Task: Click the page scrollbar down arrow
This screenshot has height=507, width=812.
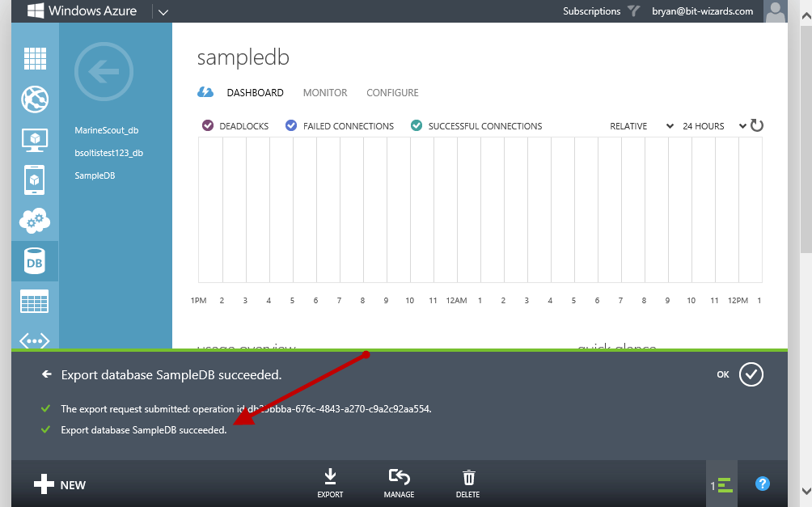Action: 806,491
